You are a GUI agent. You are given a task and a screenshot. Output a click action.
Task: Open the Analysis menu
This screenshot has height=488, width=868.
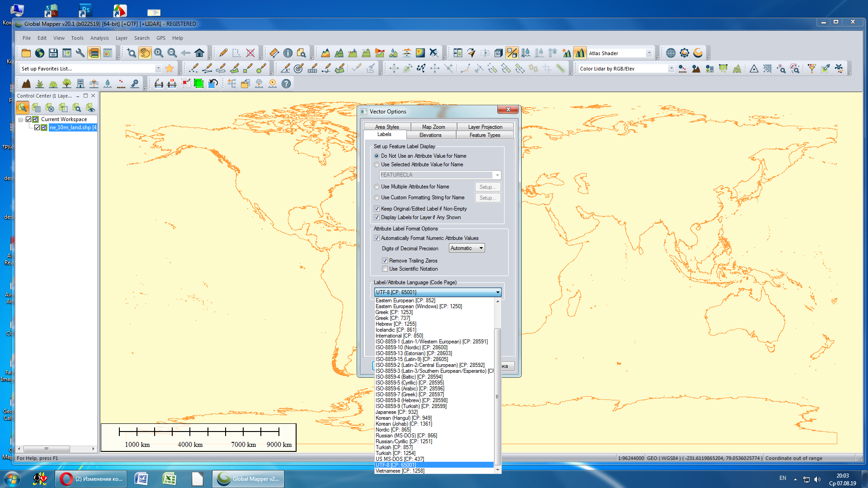[99, 38]
